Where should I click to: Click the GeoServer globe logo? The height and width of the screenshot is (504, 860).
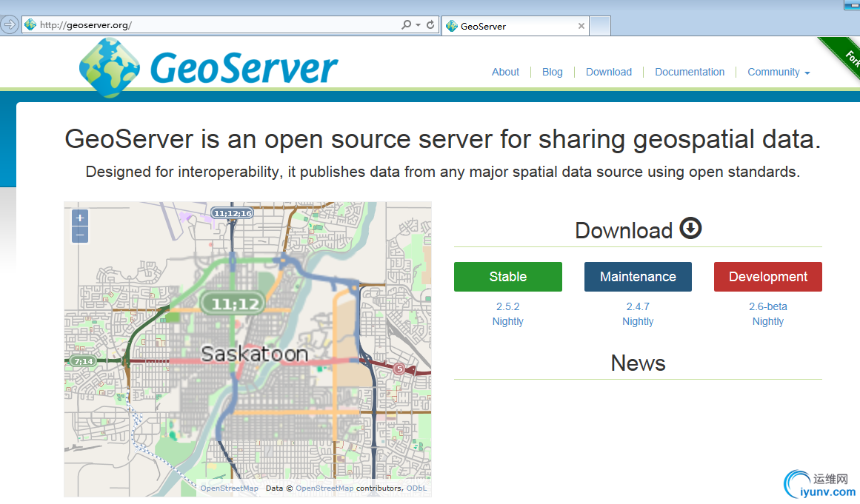tap(110, 68)
